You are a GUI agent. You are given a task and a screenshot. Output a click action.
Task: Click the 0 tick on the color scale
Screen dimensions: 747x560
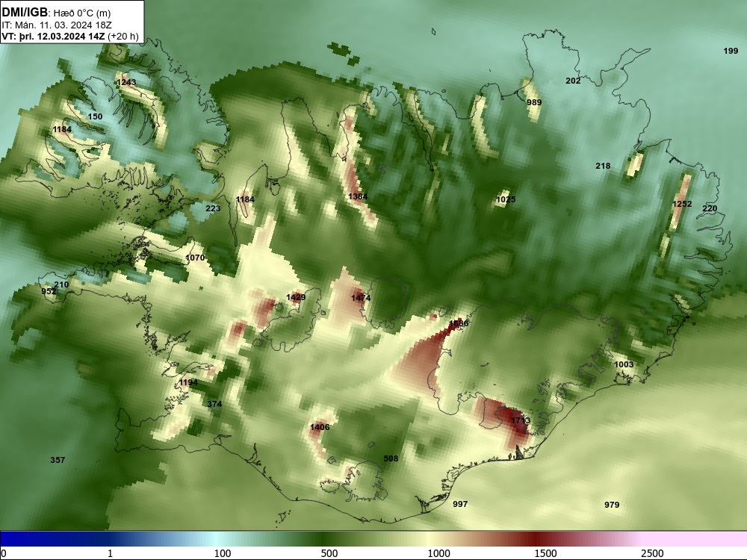coord(4,553)
